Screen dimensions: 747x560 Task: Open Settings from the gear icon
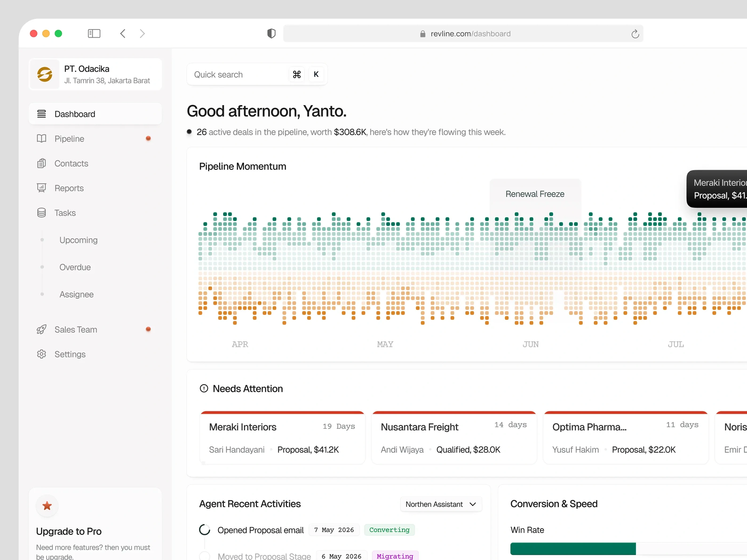point(42,354)
